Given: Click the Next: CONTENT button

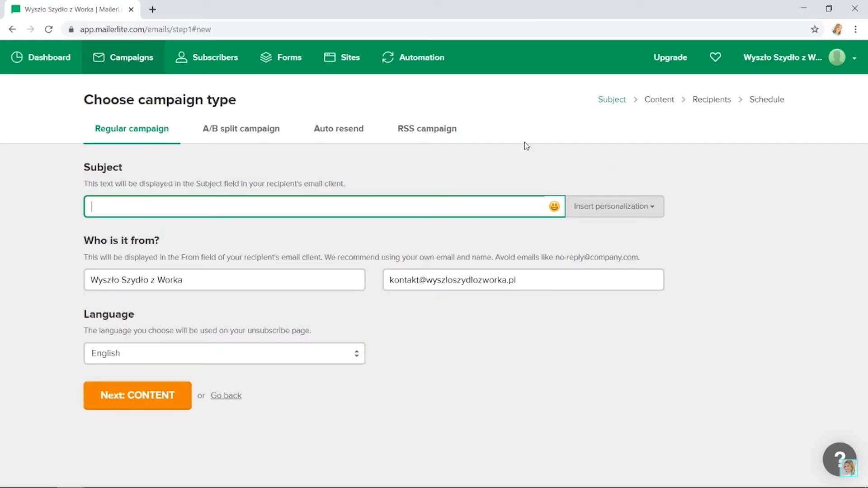Looking at the screenshot, I should (x=137, y=395).
